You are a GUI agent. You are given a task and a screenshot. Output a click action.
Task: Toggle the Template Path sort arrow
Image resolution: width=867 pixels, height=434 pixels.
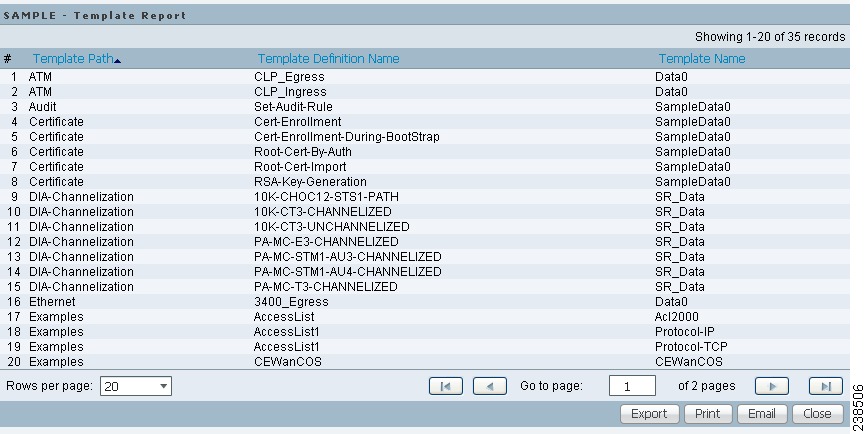(x=117, y=60)
